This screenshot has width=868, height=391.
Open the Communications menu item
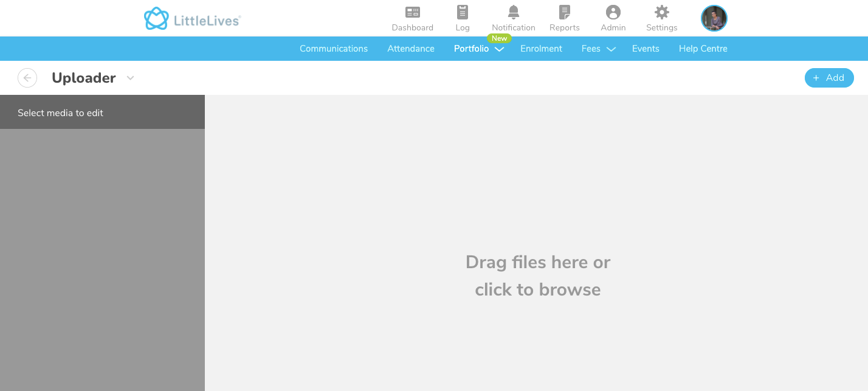[x=334, y=49]
